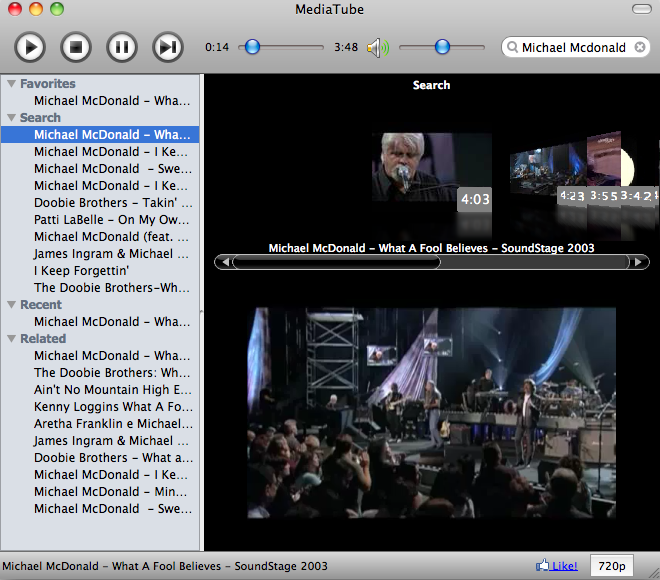660x580 pixels.
Task: Select 'Aretha Franklin e Michael...'
Action: 100,424
